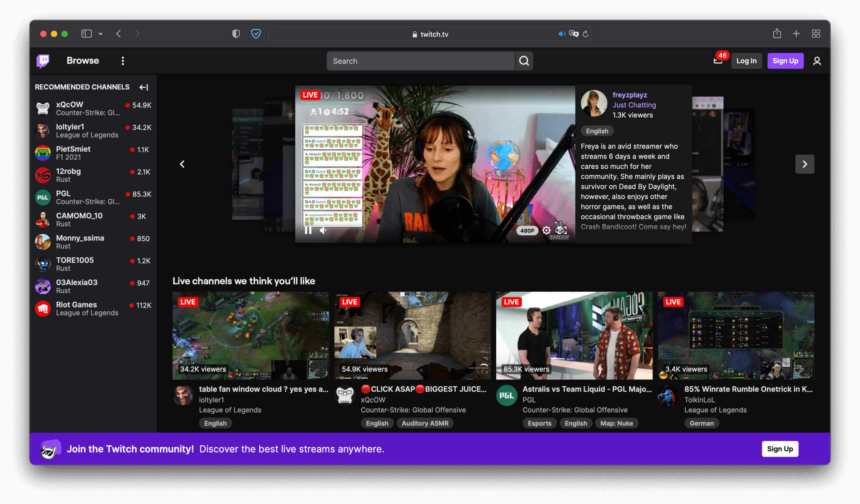Click the purple Sign Up button in header
The image size is (860, 504).
(785, 61)
